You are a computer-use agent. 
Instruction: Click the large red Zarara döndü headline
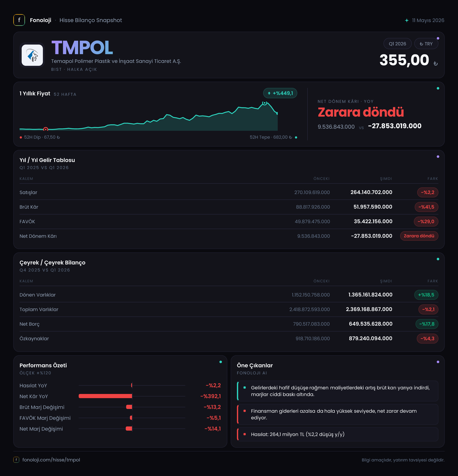point(361,112)
